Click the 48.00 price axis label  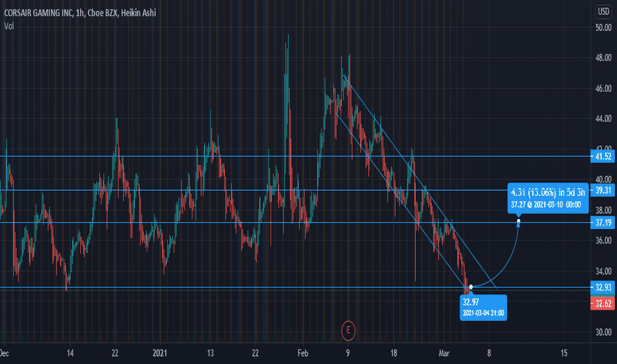coord(603,58)
